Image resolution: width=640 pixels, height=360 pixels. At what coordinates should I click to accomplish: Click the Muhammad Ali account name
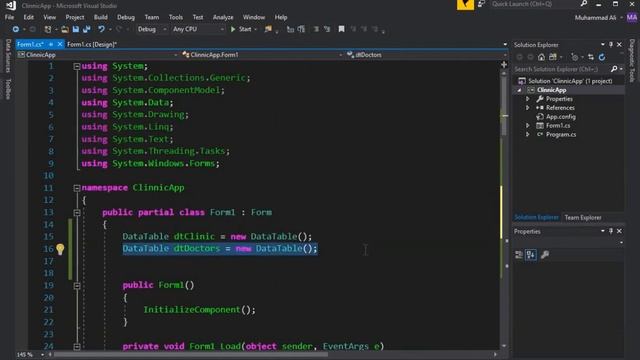pos(595,18)
